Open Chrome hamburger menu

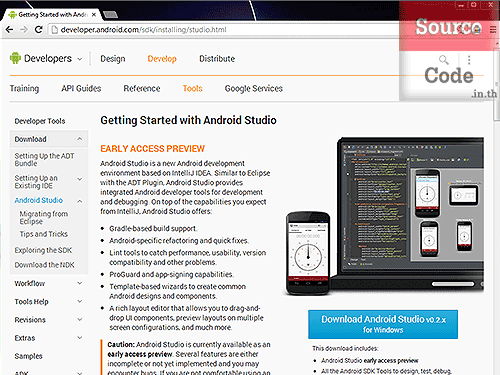(x=493, y=30)
